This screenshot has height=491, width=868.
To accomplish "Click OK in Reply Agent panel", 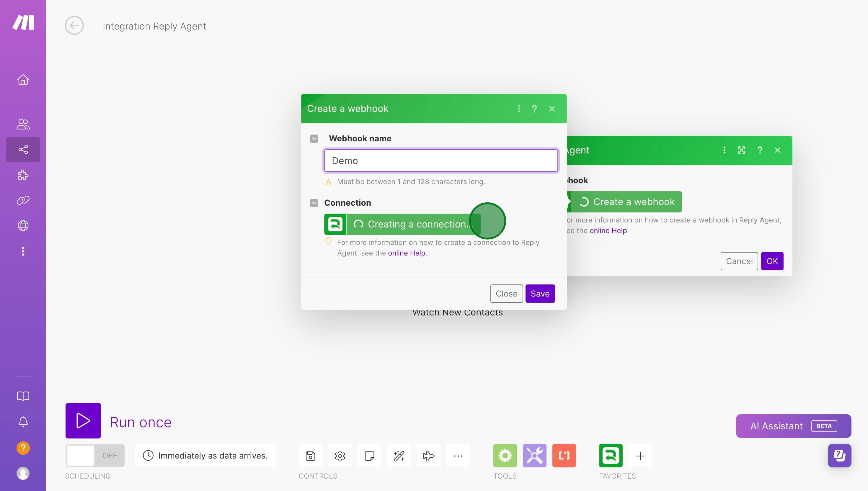I will click(x=772, y=261).
